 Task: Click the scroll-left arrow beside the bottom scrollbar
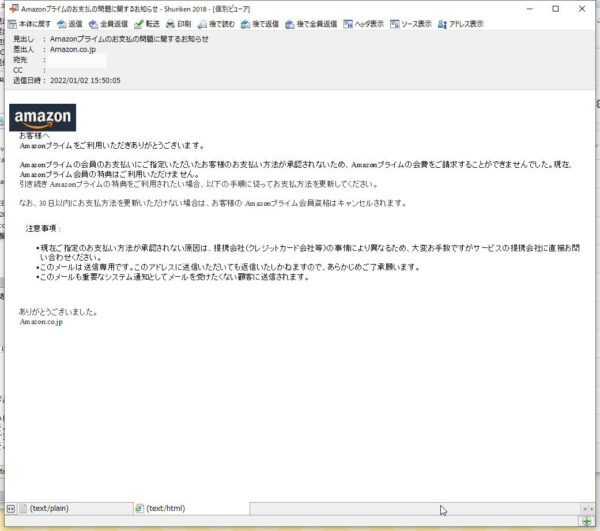(584, 508)
